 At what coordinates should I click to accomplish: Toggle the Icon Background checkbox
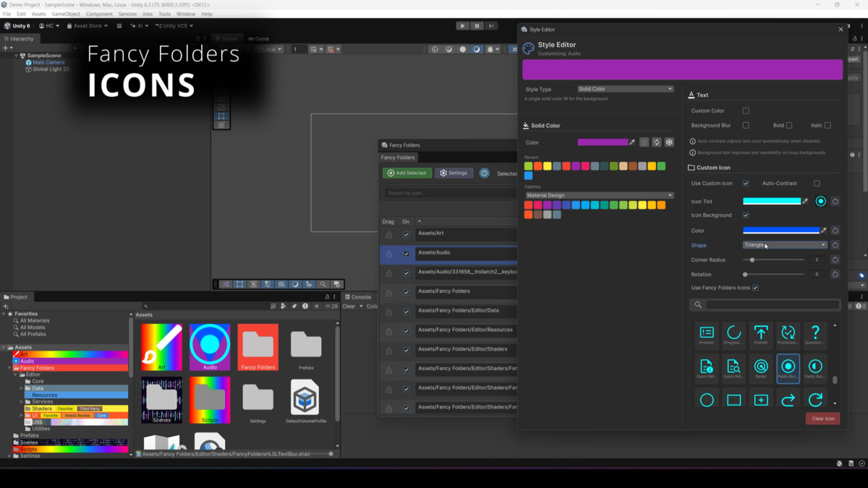click(746, 215)
